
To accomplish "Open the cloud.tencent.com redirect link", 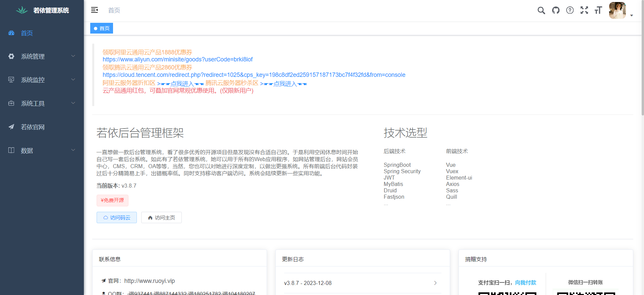I will (x=254, y=75).
